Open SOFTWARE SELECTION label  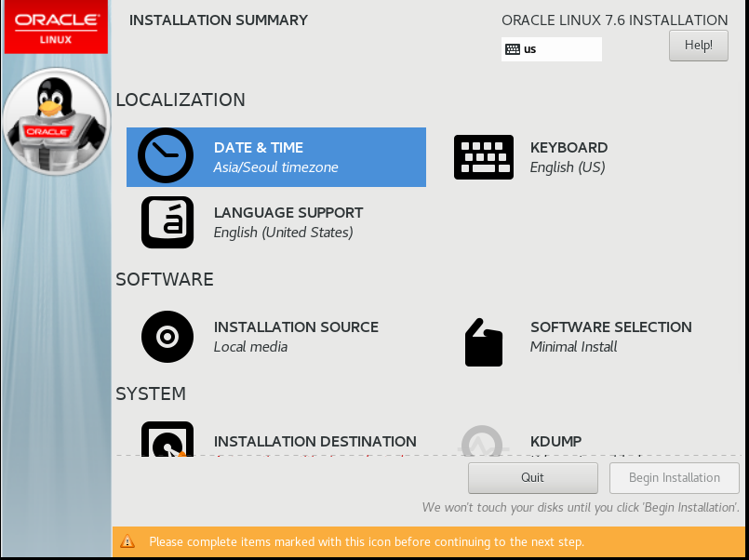point(611,327)
